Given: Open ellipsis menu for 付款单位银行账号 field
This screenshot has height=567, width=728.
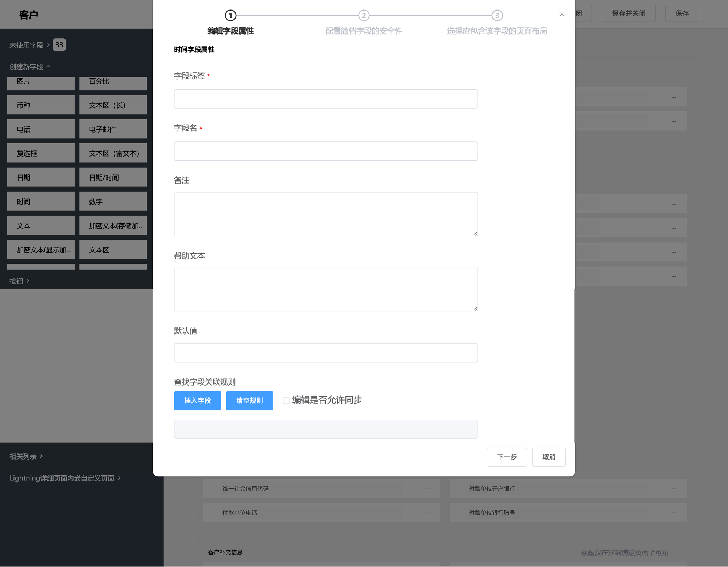Looking at the screenshot, I should click(x=673, y=513).
